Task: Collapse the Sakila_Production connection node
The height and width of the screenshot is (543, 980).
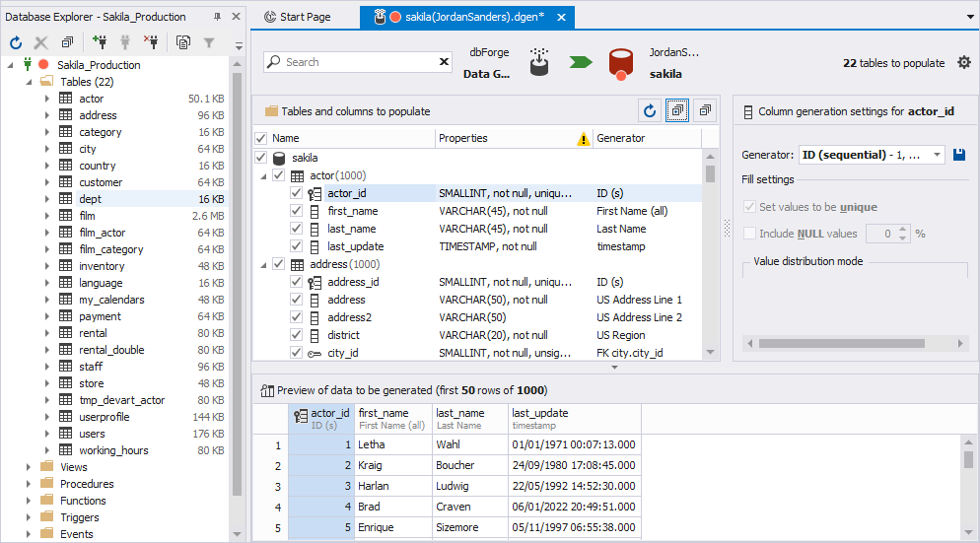Action: coord(11,65)
